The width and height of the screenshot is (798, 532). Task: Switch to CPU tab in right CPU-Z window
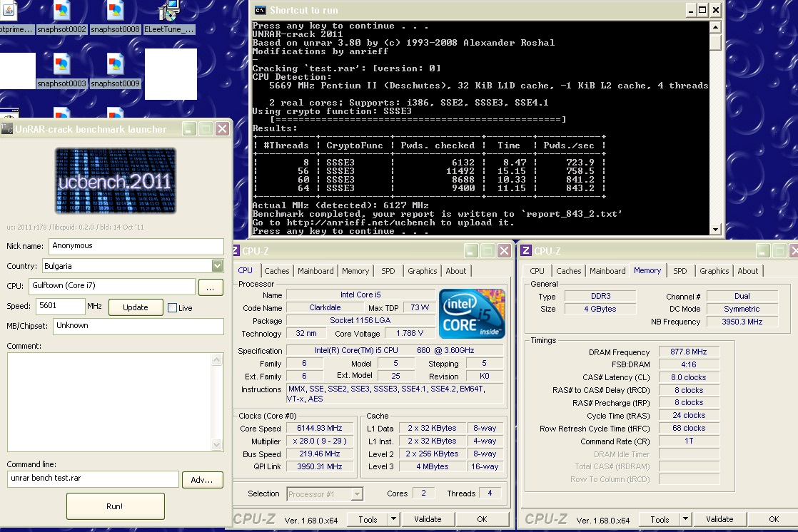coord(537,271)
